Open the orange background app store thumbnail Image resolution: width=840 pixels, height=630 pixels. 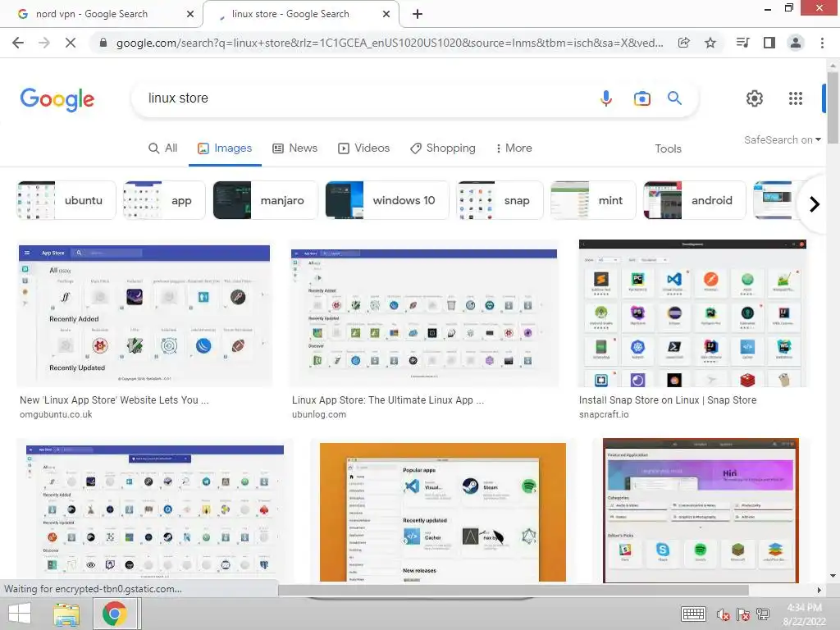(442, 512)
